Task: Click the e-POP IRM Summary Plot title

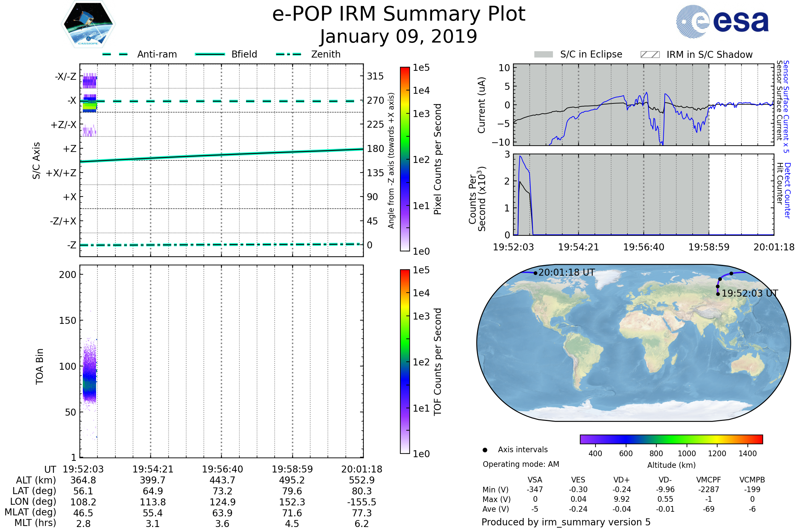Action: [x=399, y=14]
